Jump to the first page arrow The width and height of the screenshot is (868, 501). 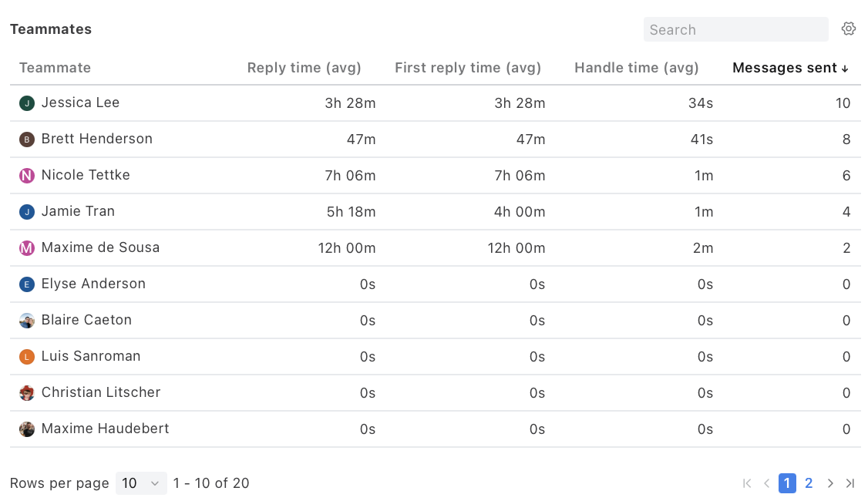click(x=747, y=483)
